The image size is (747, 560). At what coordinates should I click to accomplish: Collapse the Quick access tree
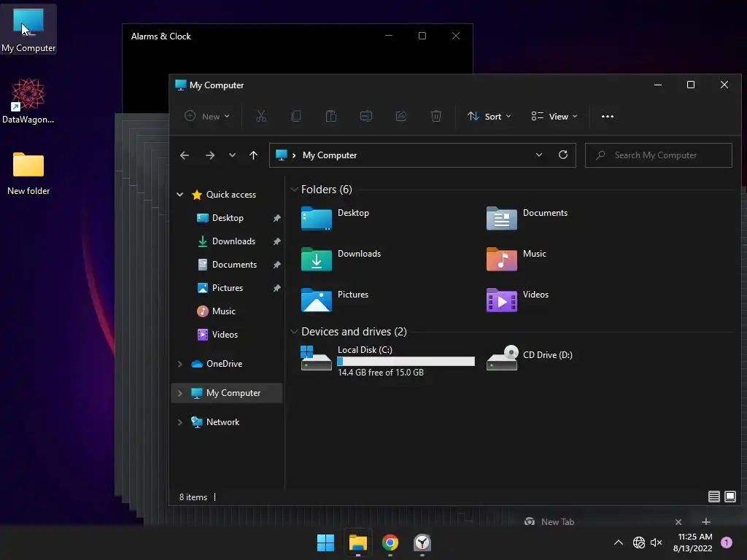[x=180, y=194]
